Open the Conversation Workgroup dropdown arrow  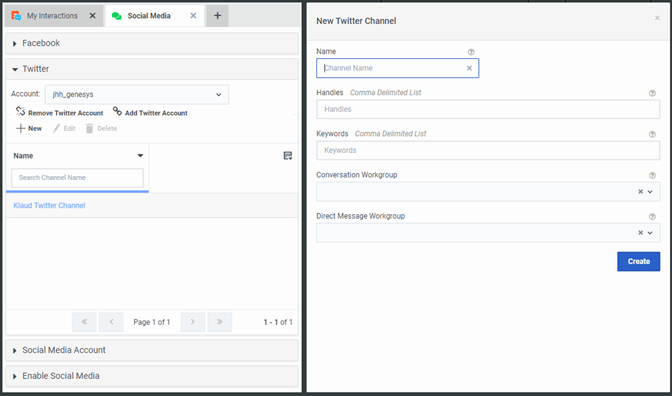(x=650, y=192)
